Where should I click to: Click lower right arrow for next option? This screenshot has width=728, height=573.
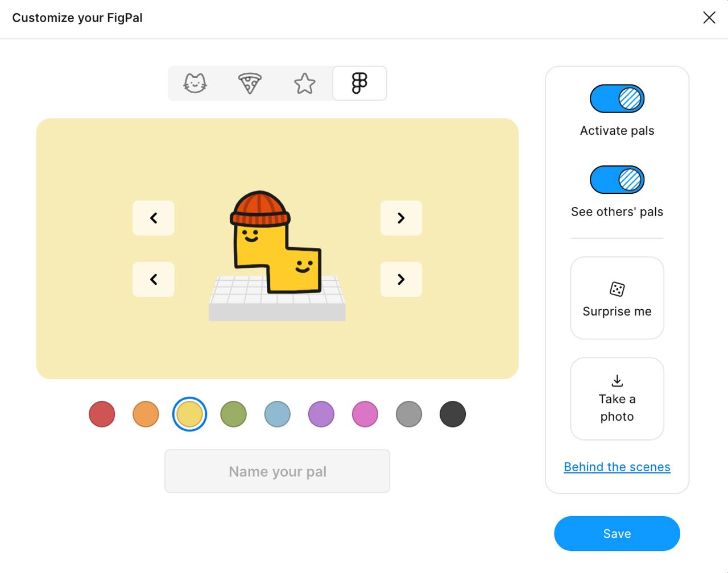point(401,279)
